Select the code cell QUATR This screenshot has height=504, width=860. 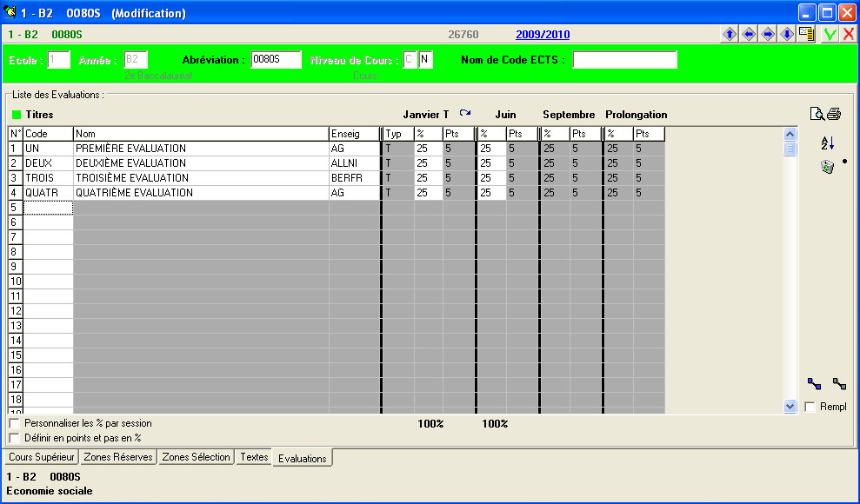(49, 193)
